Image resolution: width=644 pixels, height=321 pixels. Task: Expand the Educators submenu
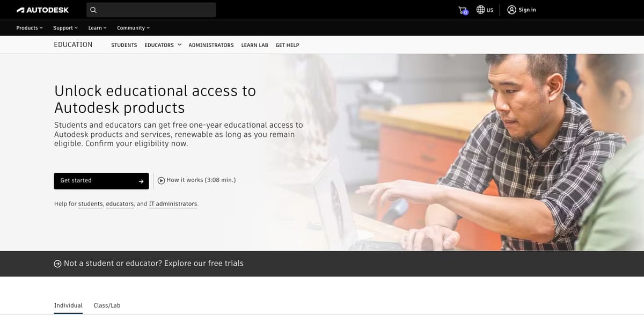163,45
